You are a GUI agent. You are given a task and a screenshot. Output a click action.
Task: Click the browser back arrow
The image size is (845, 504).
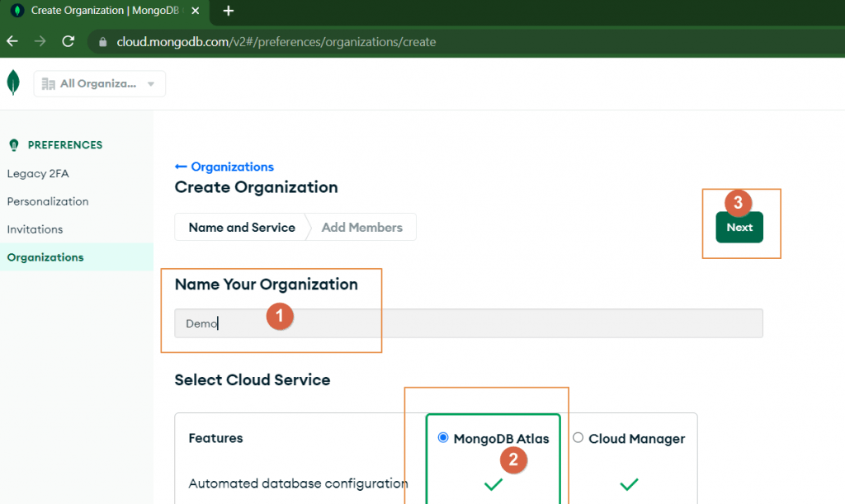pos(12,41)
